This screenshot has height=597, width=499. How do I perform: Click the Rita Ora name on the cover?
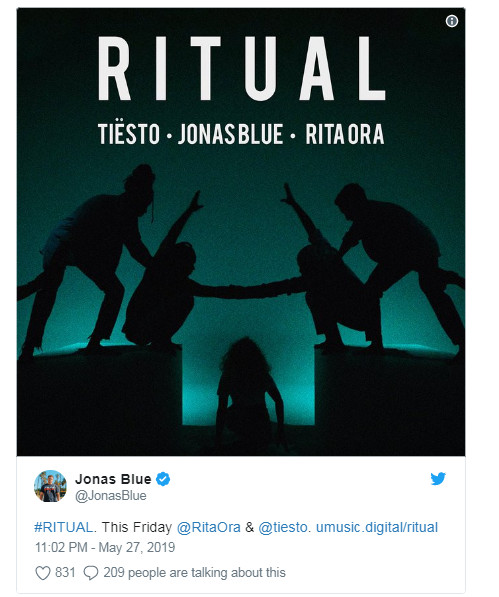click(x=345, y=134)
